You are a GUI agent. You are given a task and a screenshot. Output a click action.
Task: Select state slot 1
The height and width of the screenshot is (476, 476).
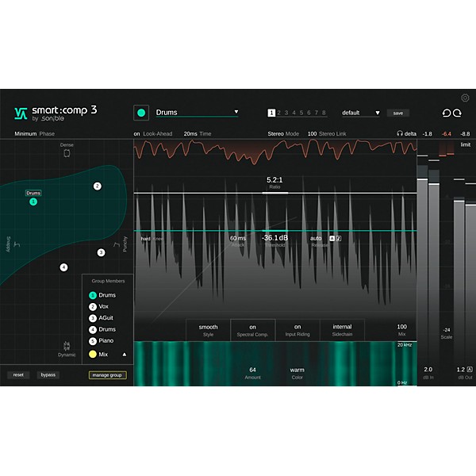pyautogui.click(x=271, y=113)
